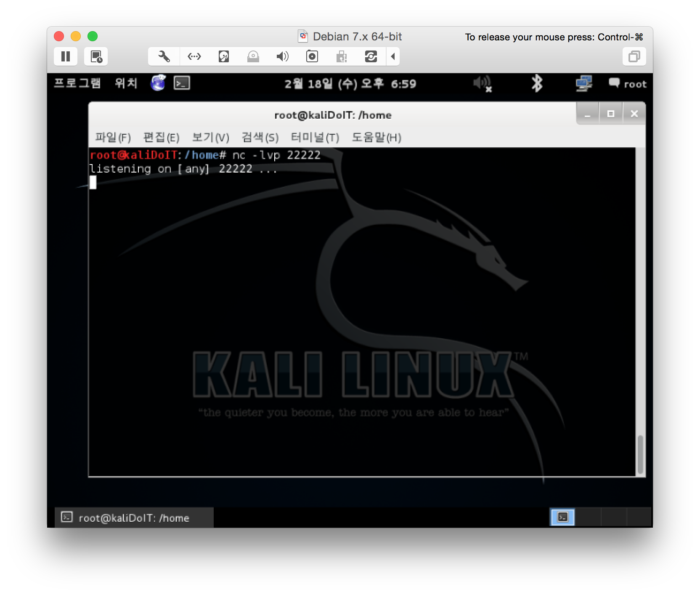Open the clock showing 2월 18일 오후 6:59
This screenshot has width=700, height=595.
click(350, 84)
